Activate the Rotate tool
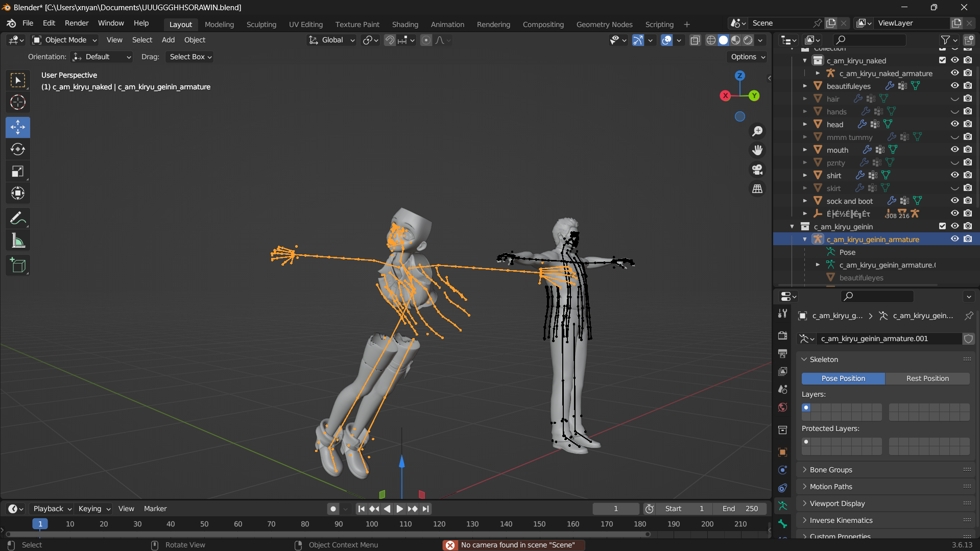Viewport: 980px width, 551px height. 18,149
